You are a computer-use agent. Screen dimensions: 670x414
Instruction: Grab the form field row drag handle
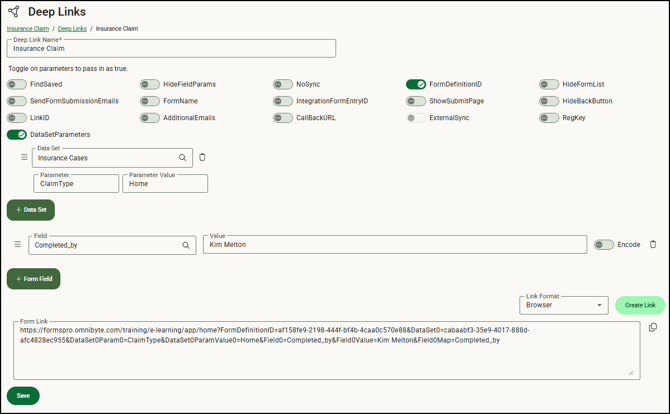tap(17, 244)
